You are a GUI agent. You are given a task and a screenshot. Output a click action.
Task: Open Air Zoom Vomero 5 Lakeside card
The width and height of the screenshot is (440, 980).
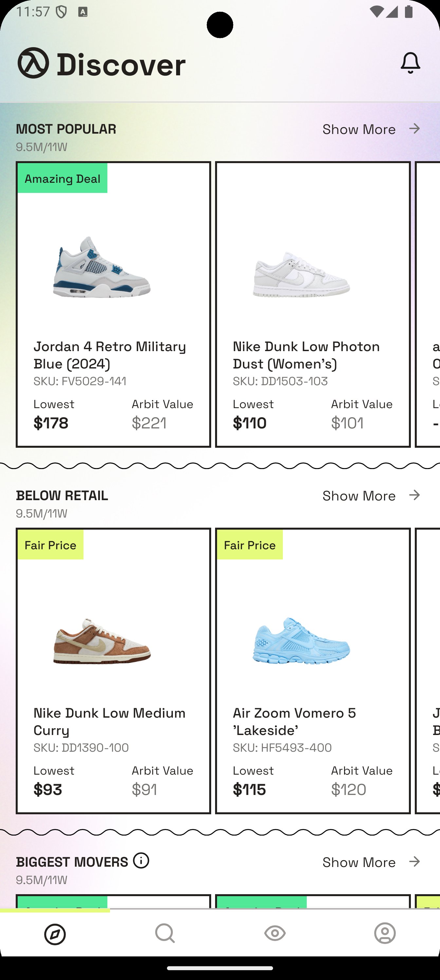coord(313,671)
